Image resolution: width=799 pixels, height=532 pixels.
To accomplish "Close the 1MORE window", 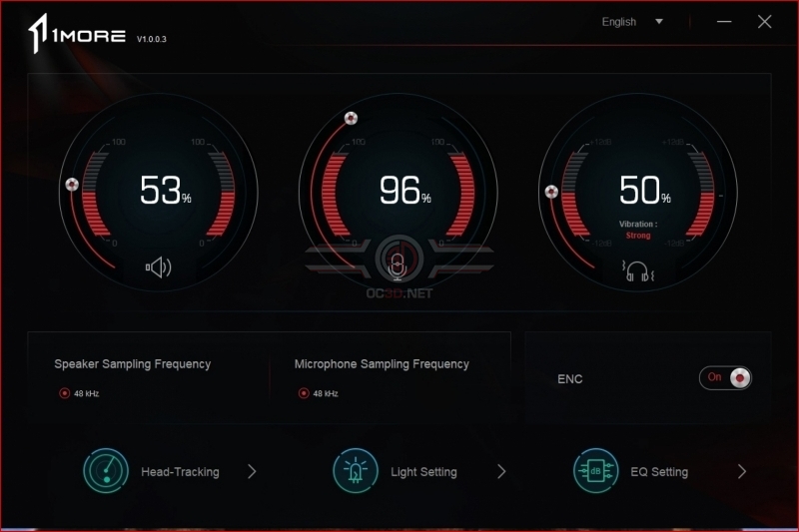I will point(764,21).
